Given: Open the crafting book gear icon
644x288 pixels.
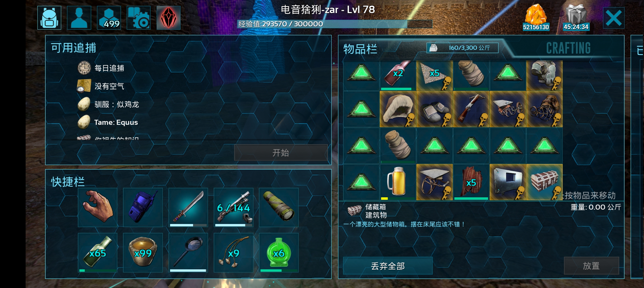Looking at the screenshot, I should coord(139,18).
